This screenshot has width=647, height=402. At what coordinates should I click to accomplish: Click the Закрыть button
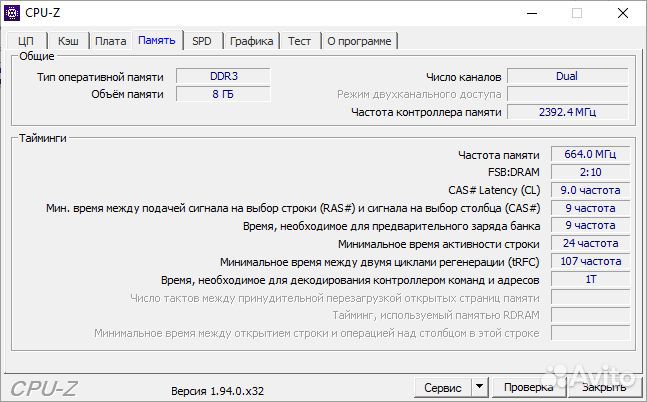[604, 388]
